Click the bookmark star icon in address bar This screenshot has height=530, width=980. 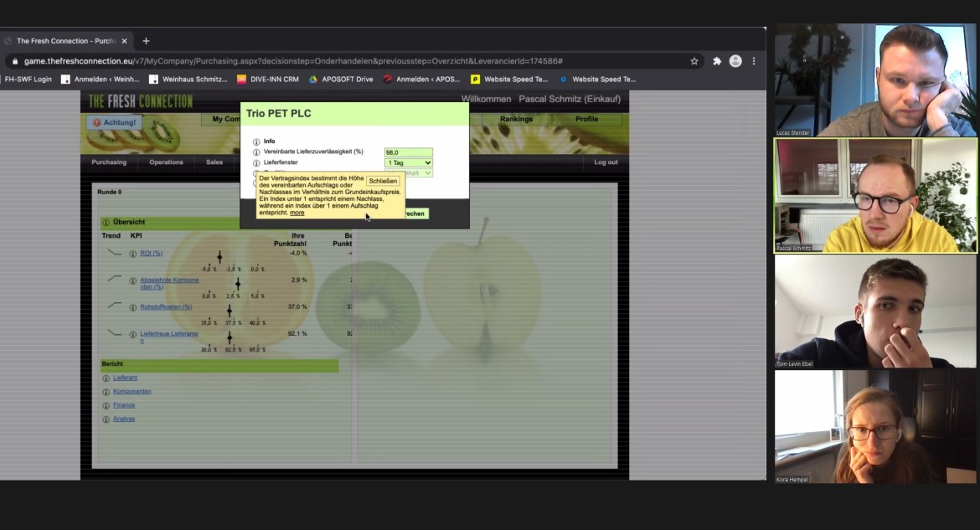pyautogui.click(x=694, y=61)
